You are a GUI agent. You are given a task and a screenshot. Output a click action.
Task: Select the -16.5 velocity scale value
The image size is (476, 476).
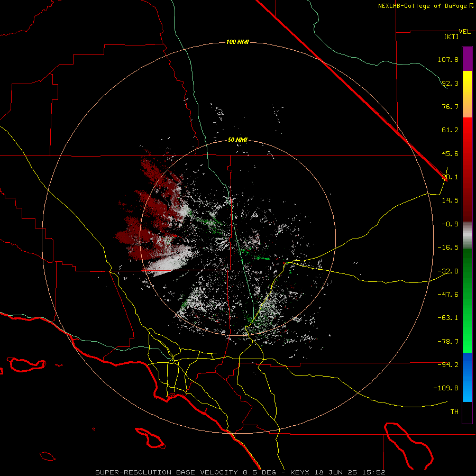pyautogui.click(x=448, y=248)
